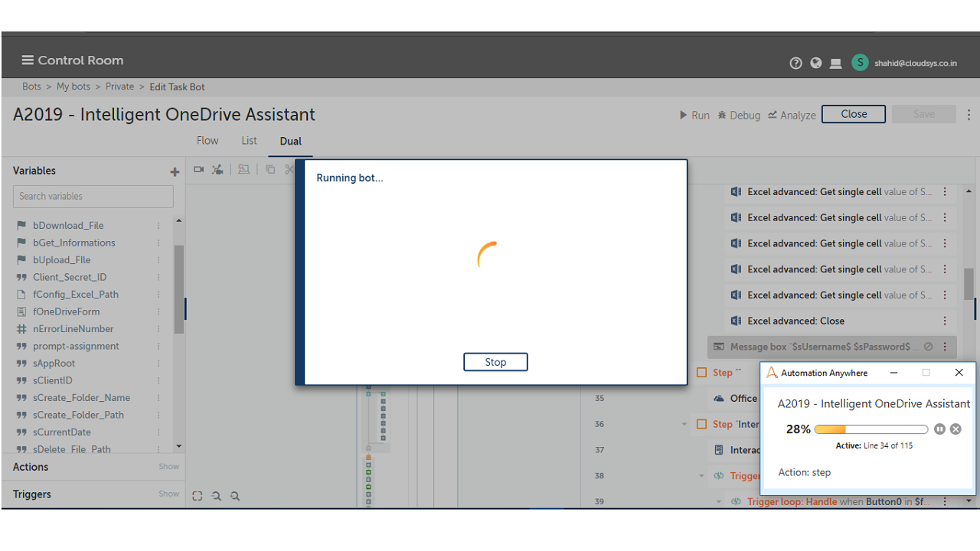980x551 pixels.
Task: Select the Dual view tab
Action: point(291,142)
